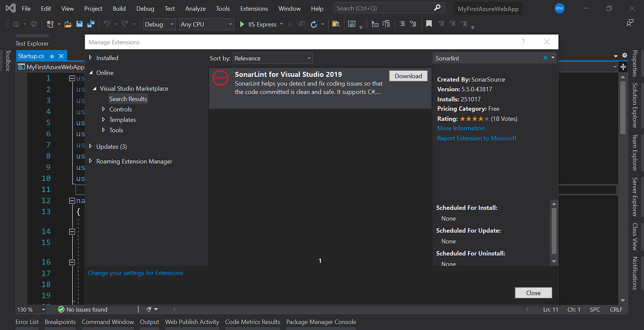Open the editor zoom level selector showing 130%
The width and height of the screenshot is (644, 330).
(30, 309)
